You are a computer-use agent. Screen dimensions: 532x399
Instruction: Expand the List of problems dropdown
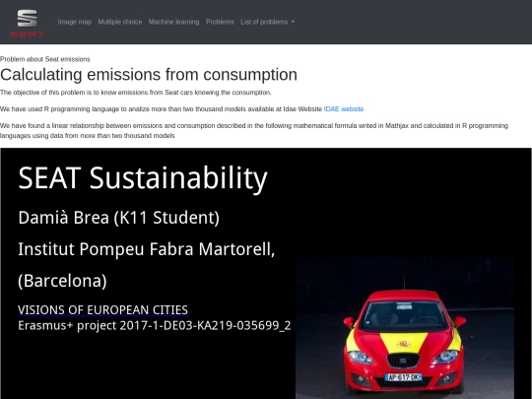pos(267,22)
